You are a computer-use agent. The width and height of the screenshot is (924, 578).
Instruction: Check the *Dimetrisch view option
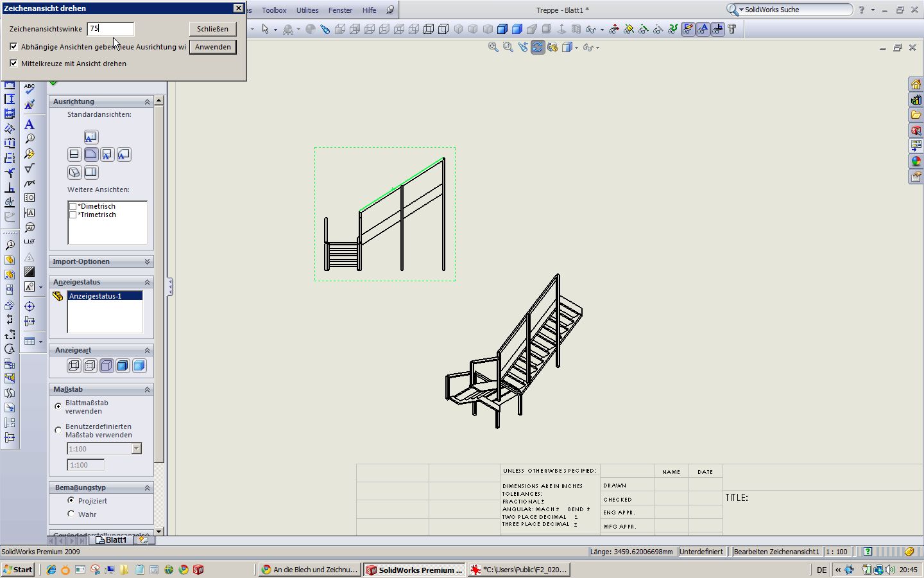tap(73, 207)
